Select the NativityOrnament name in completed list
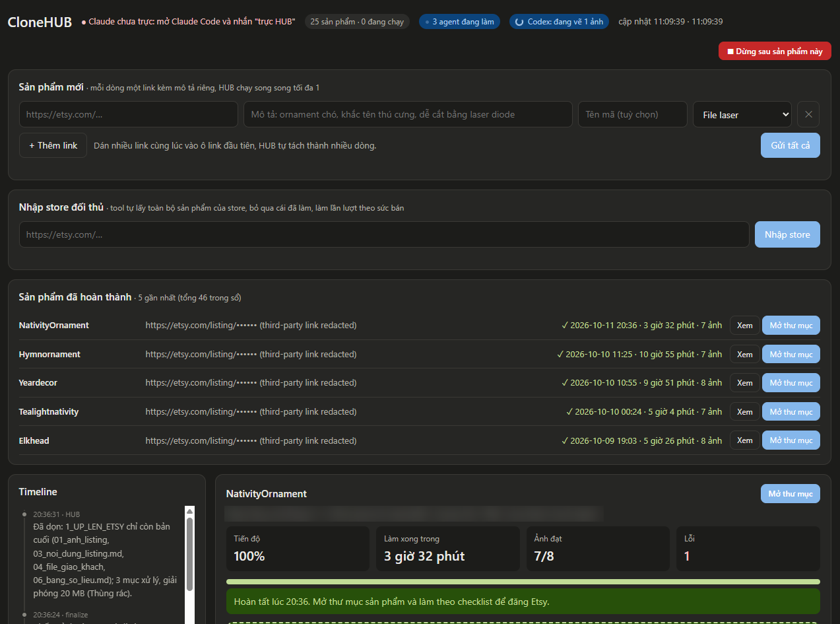This screenshot has width=840, height=624. pos(53,326)
